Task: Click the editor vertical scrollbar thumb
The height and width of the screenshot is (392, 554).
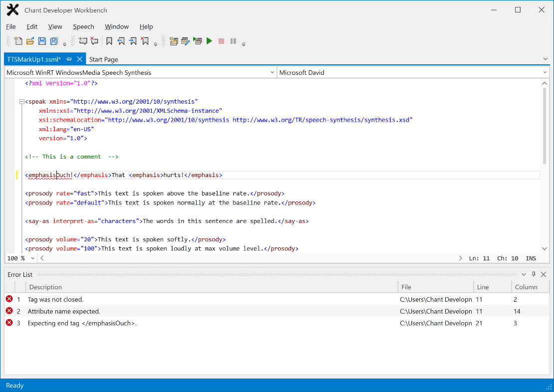Action: pyautogui.click(x=545, y=126)
